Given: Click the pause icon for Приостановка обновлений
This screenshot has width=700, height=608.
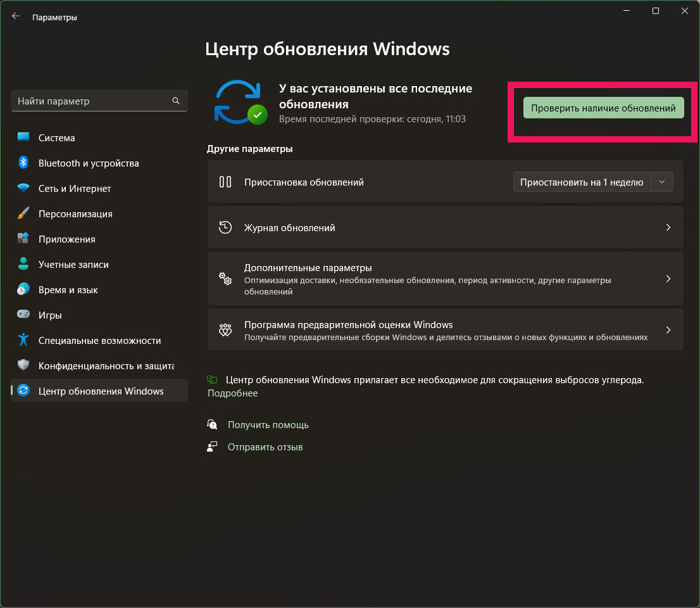Looking at the screenshot, I should tap(225, 182).
